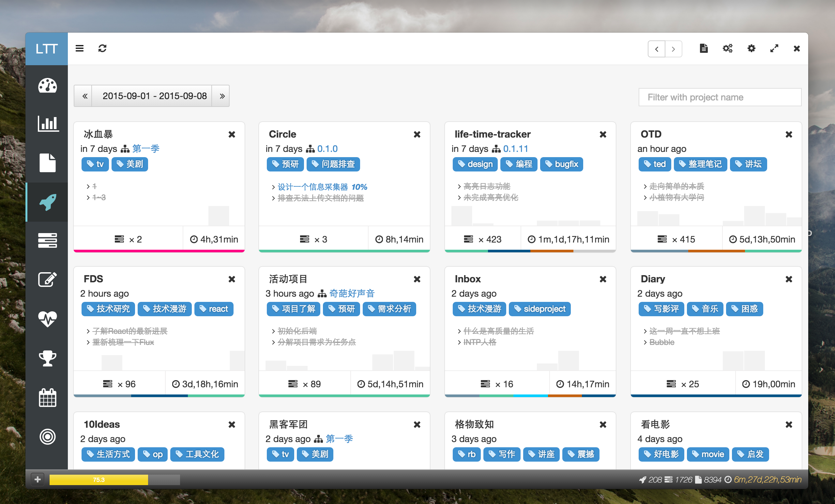This screenshot has width=835, height=504.
Task: Click the heartbeat health icon in sidebar
Action: [x=47, y=319]
